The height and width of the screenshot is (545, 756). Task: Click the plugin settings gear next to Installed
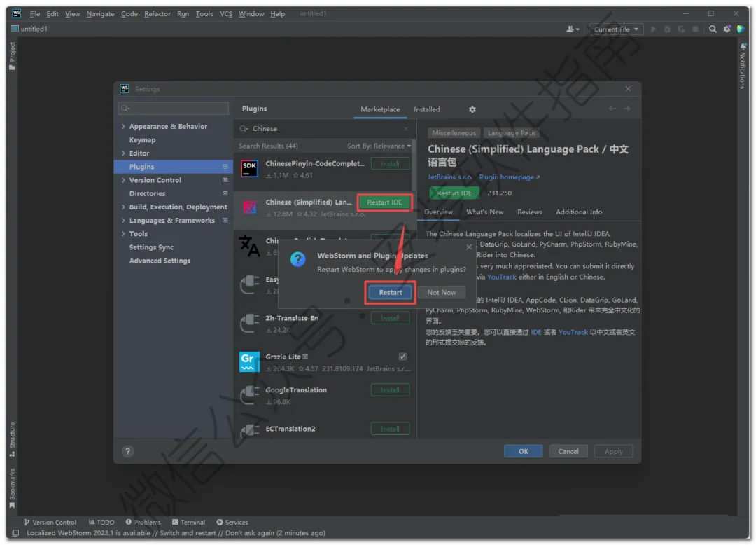472,109
